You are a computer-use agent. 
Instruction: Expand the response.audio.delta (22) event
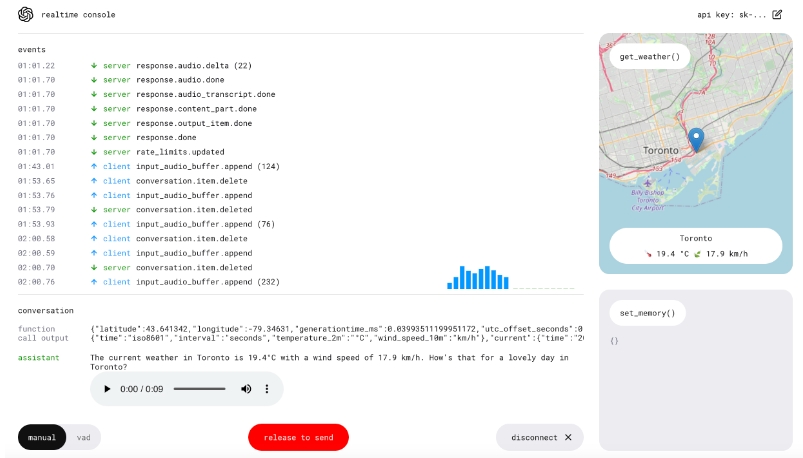(193, 65)
